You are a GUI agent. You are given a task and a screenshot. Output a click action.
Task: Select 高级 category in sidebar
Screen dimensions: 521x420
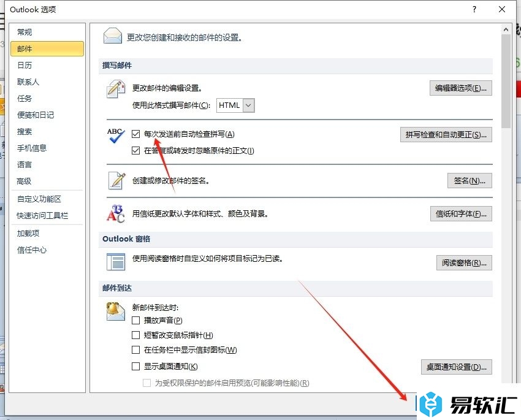click(x=47, y=181)
